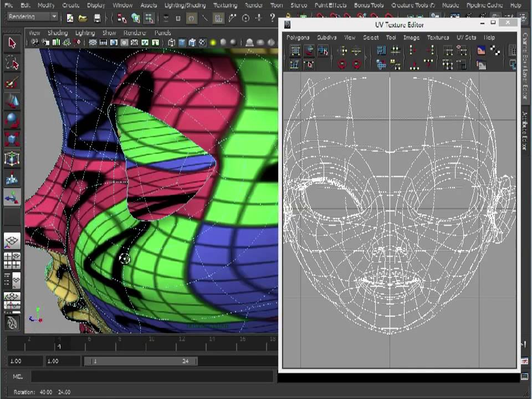Click the Save Scene disk icon

(97, 18)
